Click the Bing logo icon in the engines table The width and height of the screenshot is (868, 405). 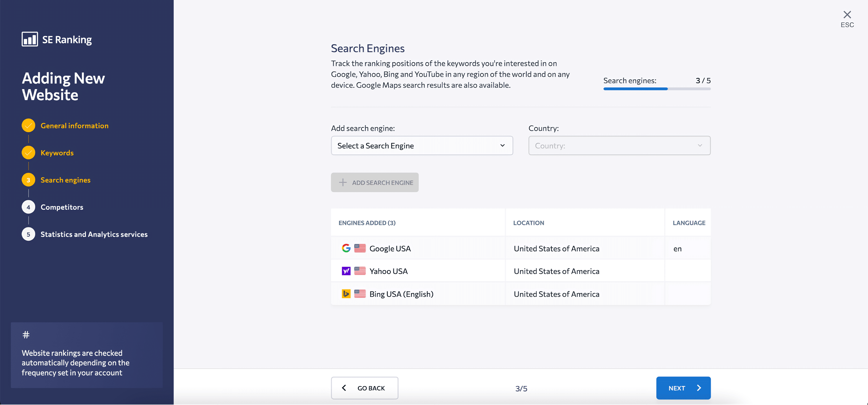tap(346, 294)
